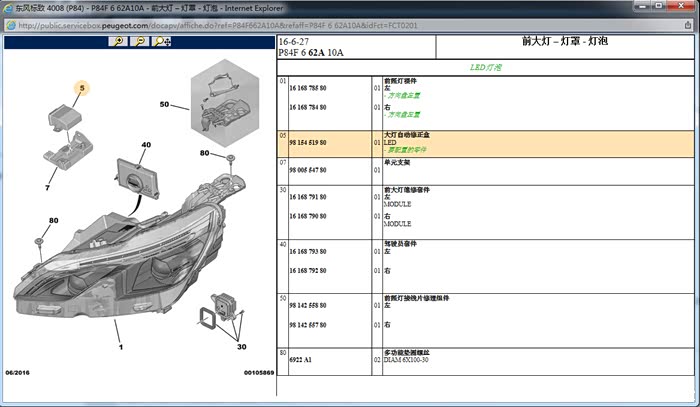
Task: Select highlighted callout 5 in the diagram
Action: tap(82, 88)
